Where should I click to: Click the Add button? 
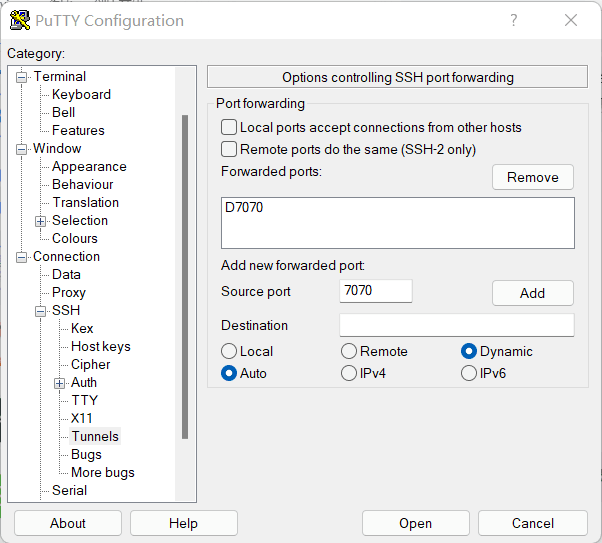pos(533,293)
